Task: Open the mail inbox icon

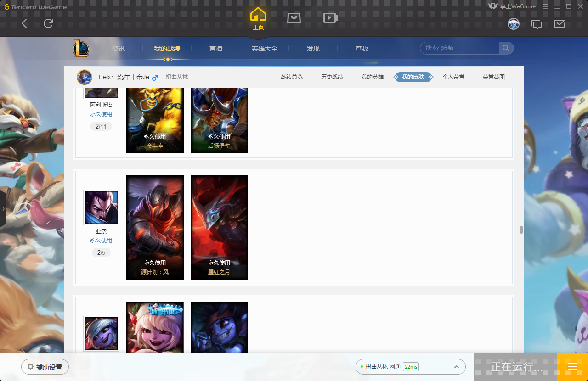Action: point(560,24)
